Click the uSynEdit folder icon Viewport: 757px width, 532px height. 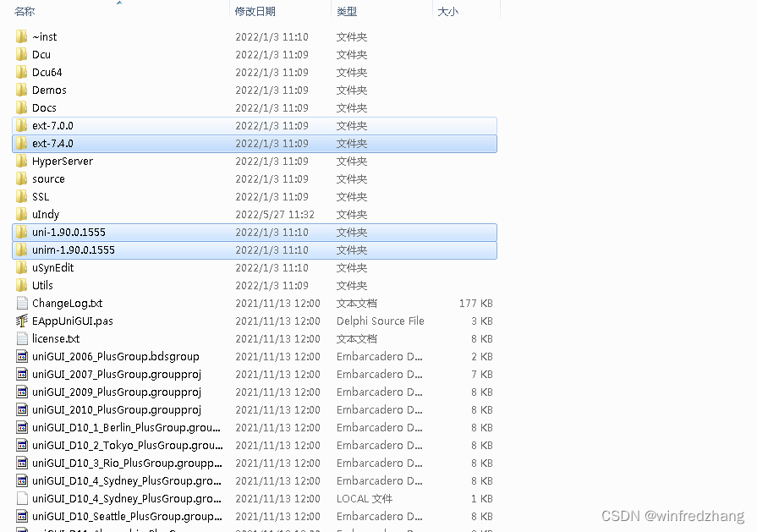point(22,267)
